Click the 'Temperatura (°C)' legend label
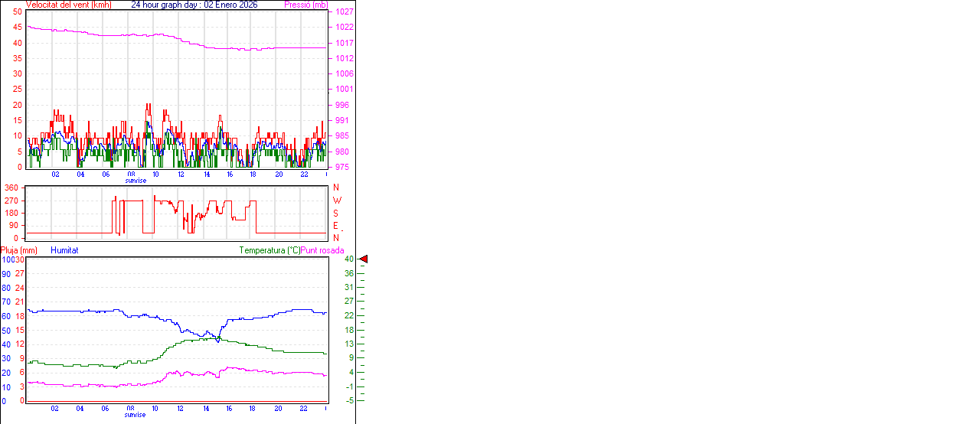980x424 pixels. click(269, 250)
